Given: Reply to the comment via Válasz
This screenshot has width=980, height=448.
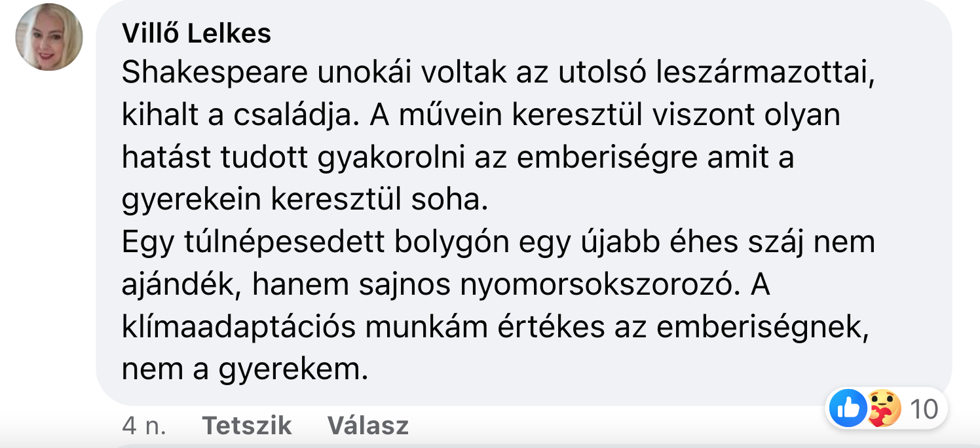Looking at the screenshot, I should pos(368,426).
